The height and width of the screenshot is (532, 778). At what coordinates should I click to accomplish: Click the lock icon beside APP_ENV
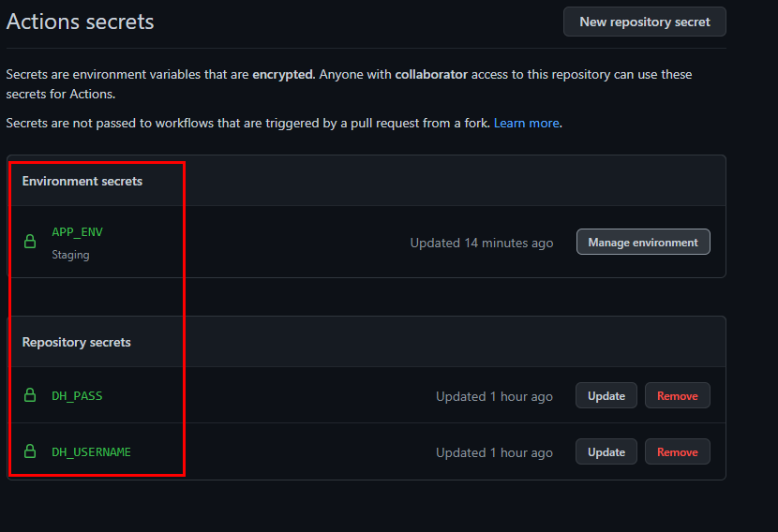(30, 242)
